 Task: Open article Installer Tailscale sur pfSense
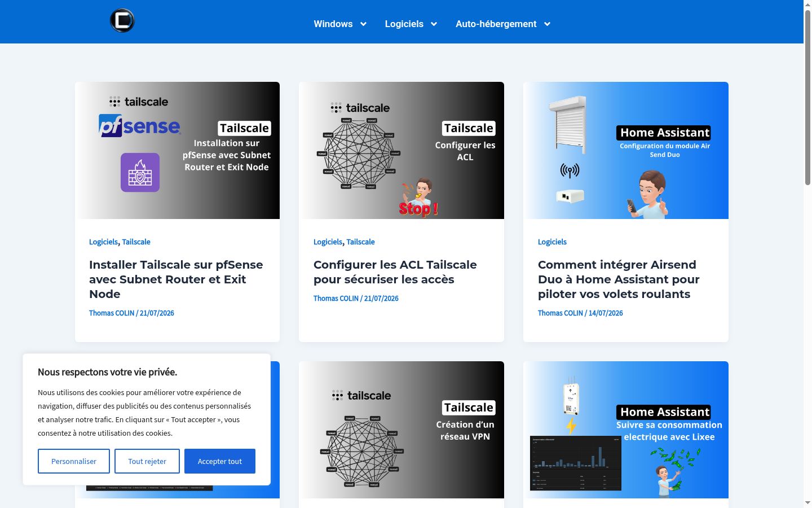[176, 279]
